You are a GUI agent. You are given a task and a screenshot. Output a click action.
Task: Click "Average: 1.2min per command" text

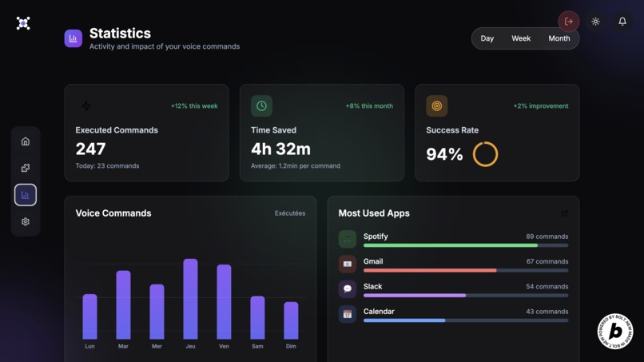[x=296, y=166]
